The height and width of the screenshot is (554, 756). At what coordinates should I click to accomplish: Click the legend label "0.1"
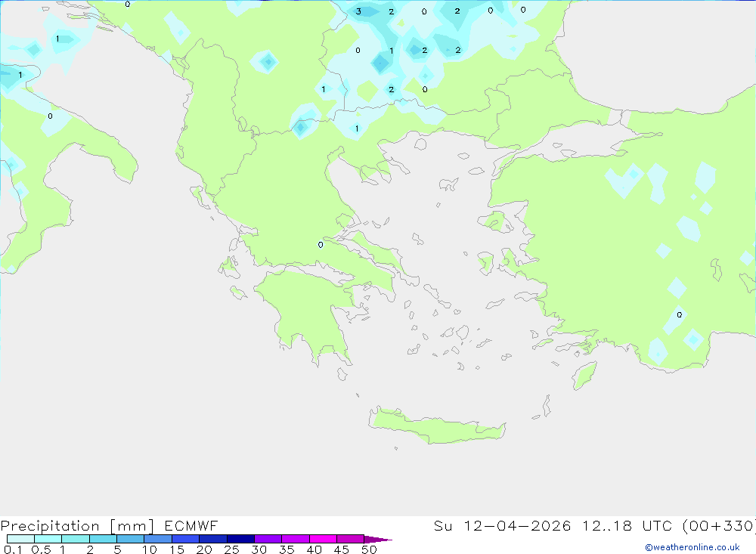coord(13,549)
